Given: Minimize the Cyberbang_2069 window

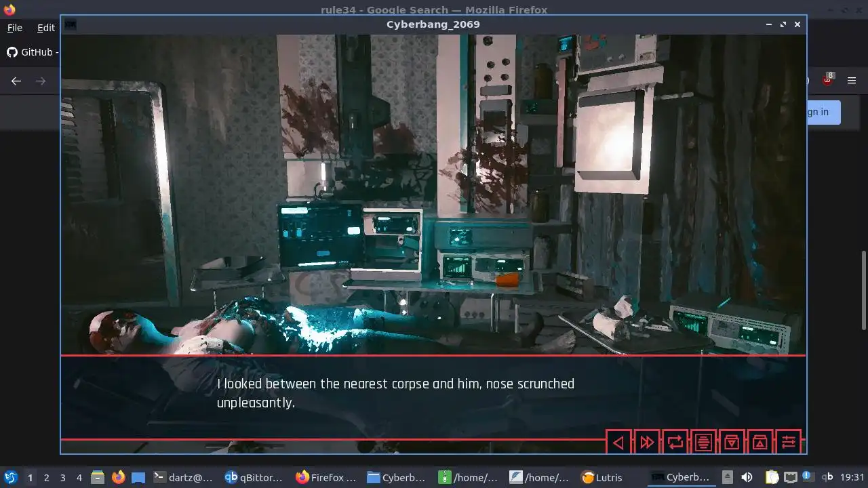Looking at the screenshot, I should coord(769,24).
